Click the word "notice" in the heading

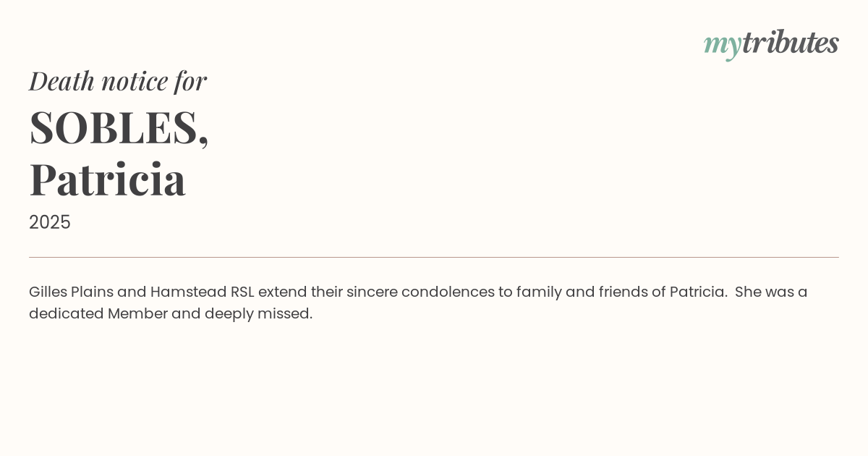click(x=135, y=81)
